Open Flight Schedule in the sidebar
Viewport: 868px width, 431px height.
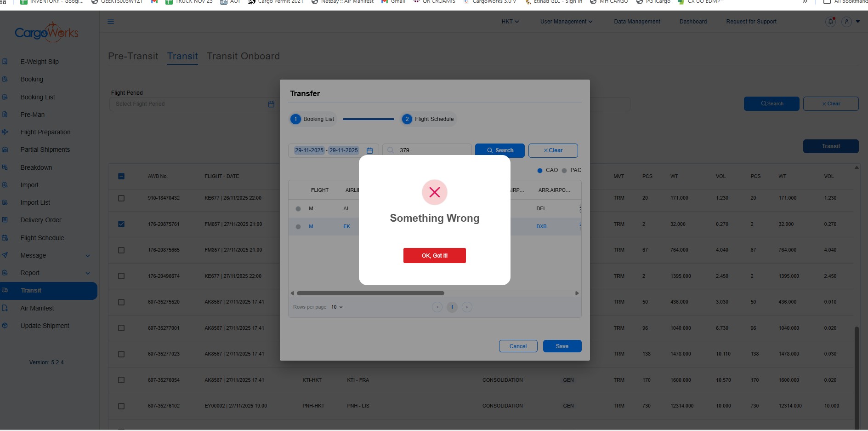(42, 238)
